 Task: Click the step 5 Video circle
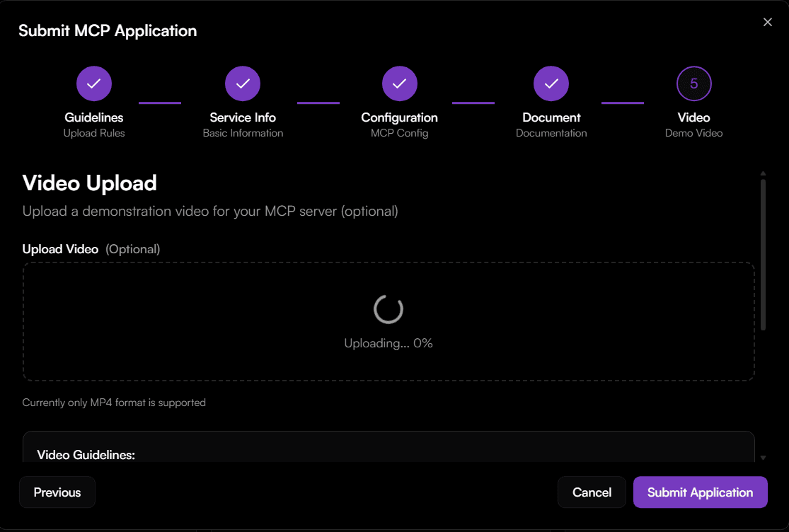(x=693, y=83)
